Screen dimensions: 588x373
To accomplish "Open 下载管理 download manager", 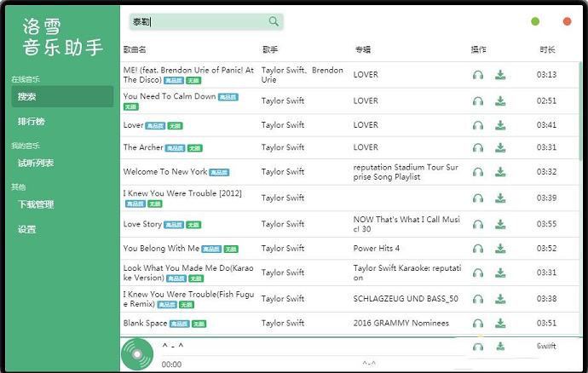I will pyautogui.click(x=36, y=204).
